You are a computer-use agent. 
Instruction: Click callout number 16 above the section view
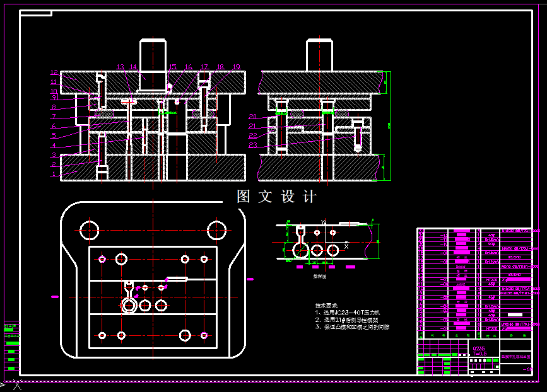(x=189, y=67)
